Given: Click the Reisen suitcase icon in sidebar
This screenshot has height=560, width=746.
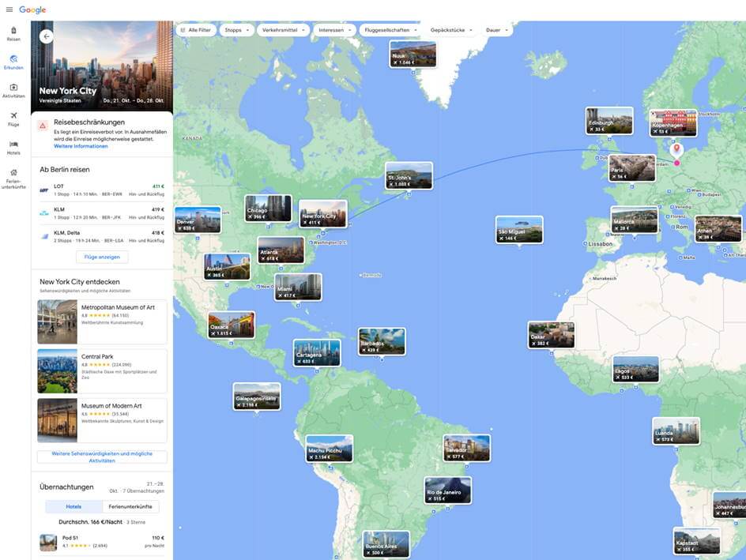Looking at the screenshot, I should [13, 31].
